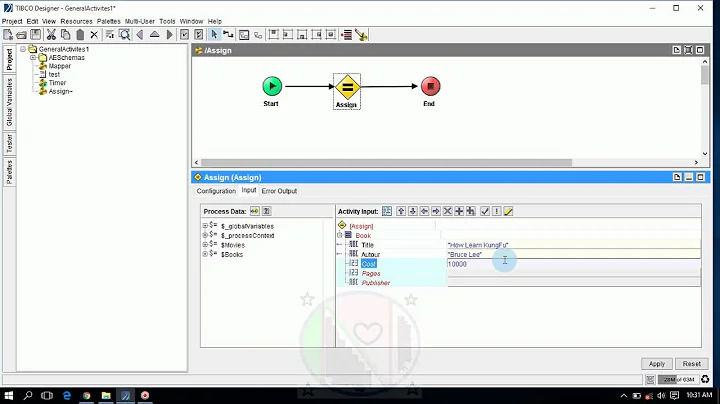The width and height of the screenshot is (720, 404).
Task: Click the Delete X icon in Activity Input toolbar
Action: [x=447, y=211]
